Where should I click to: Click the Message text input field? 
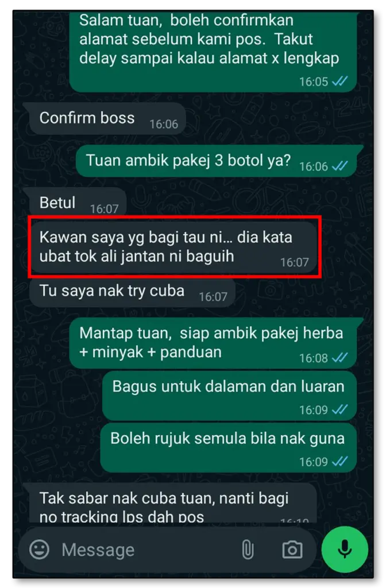click(x=146, y=550)
